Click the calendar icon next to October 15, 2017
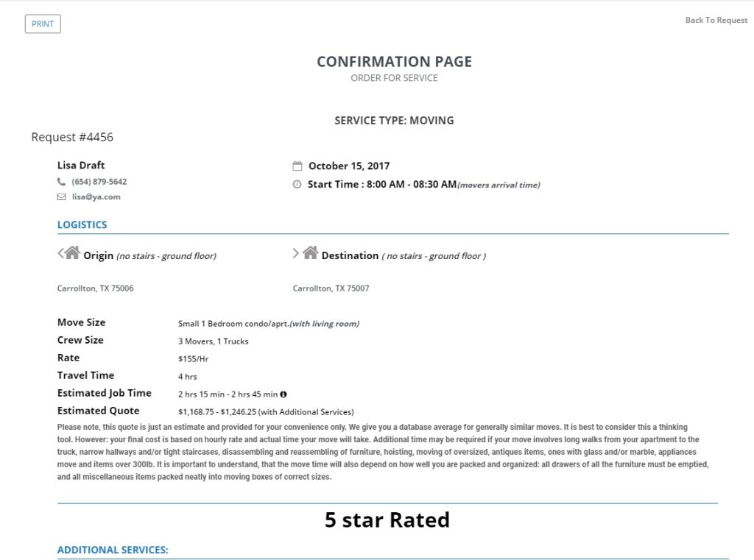Viewport: 754px width, 560px height. coord(297,166)
